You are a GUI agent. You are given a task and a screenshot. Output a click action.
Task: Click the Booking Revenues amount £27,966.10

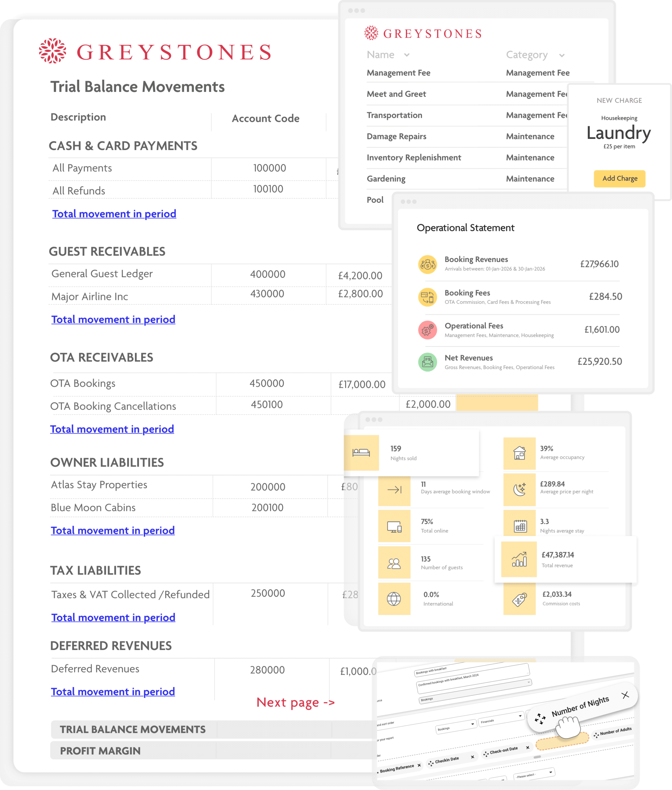599,264
